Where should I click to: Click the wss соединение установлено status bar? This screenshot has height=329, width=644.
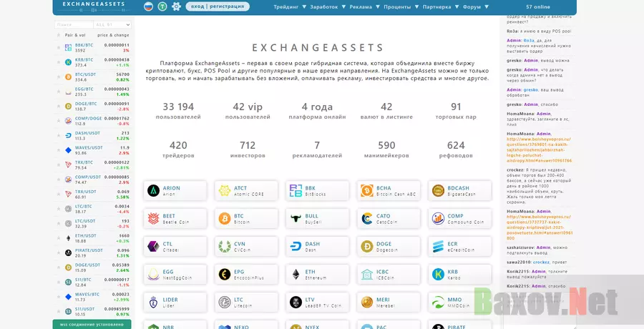(x=92, y=325)
